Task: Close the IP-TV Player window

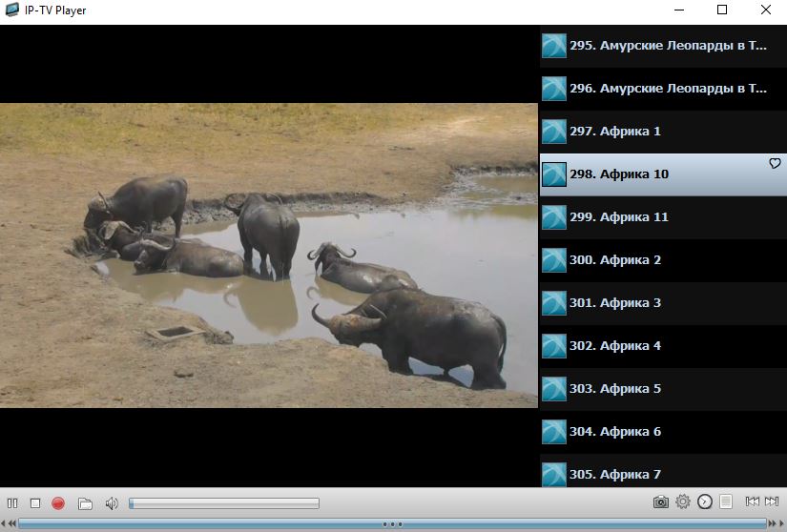Action: tap(765, 10)
